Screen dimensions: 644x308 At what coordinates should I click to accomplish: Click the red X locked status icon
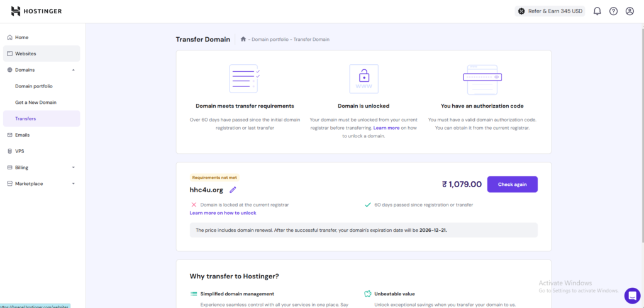(x=194, y=204)
